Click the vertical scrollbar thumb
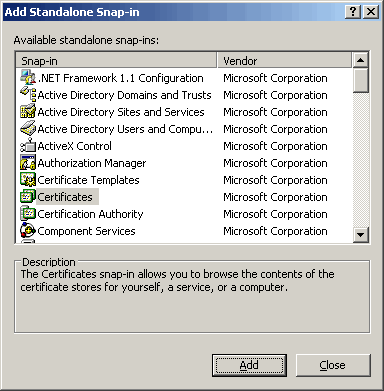Image resolution: width=384 pixels, height=391 pixels. click(x=360, y=80)
